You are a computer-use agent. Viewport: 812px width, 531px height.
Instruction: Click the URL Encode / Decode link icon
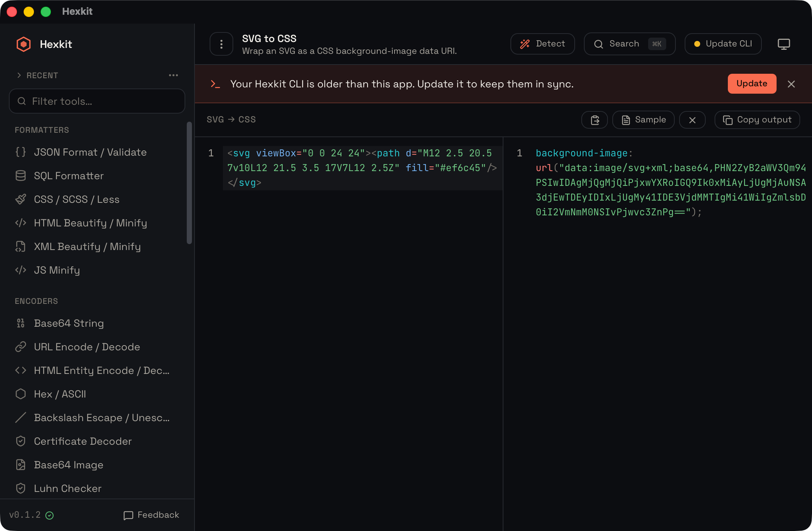[x=21, y=347]
